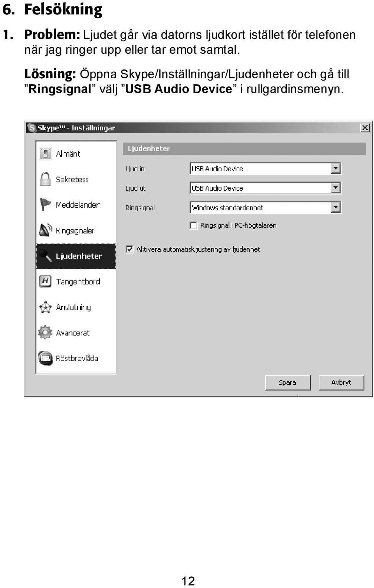This screenshot has width=374, height=588.
Task: Open the Sekretess settings section
Action: (x=76, y=179)
